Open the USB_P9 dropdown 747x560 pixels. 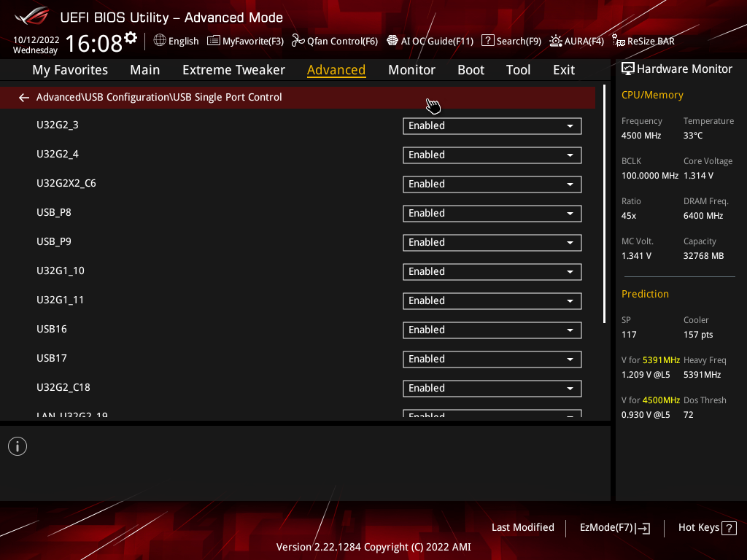492,242
